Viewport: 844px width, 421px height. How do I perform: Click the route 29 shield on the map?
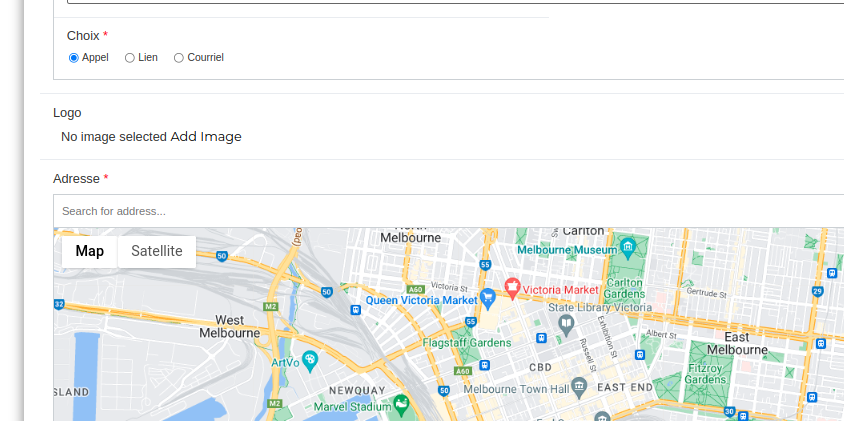[x=818, y=291]
